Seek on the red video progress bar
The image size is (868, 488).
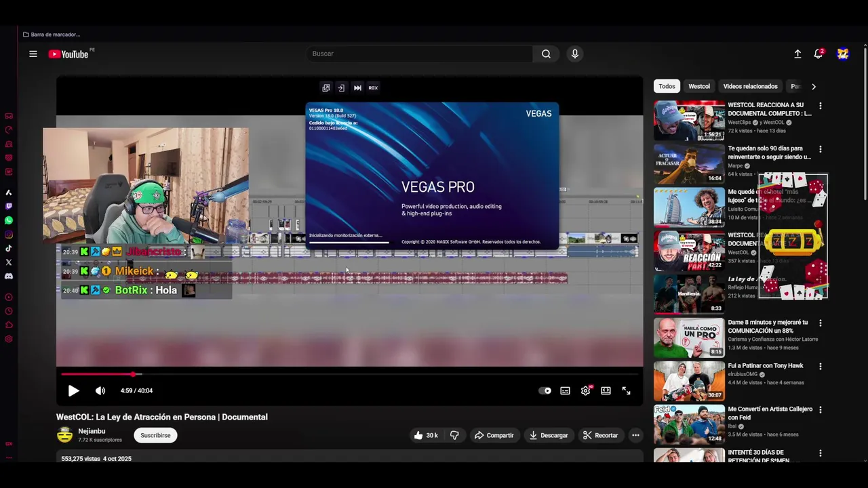point(350,374)
